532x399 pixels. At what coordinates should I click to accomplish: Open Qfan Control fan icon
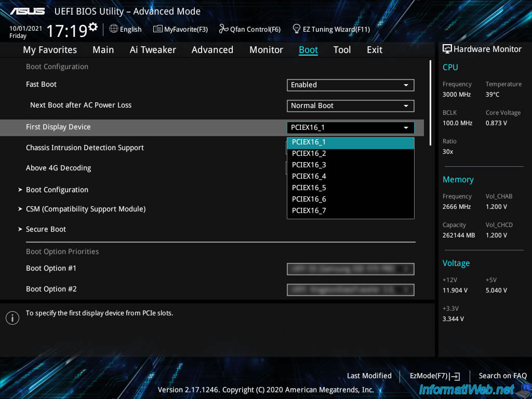223,29
